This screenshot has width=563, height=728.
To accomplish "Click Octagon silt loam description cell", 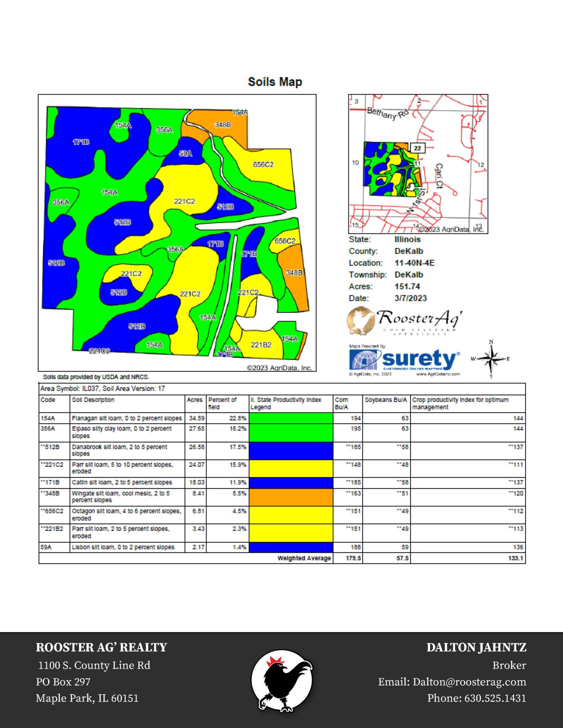I will click(126, 515).
